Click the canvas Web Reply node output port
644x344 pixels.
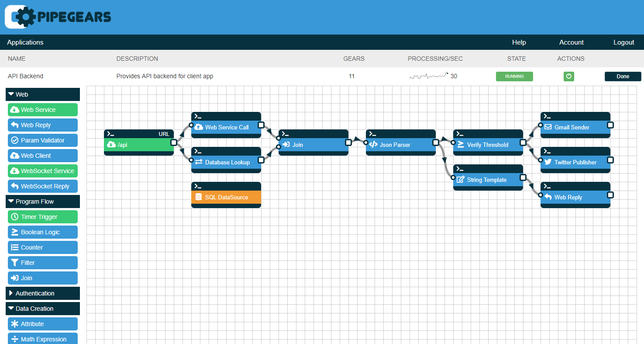[610, 195]
